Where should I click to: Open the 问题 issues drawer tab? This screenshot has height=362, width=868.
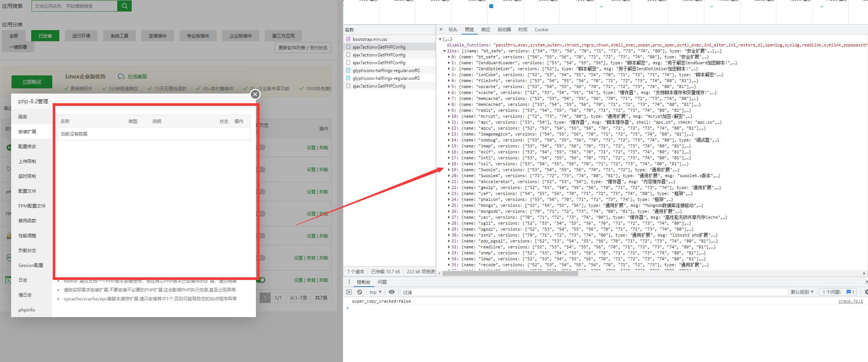(x=382, y=282)
